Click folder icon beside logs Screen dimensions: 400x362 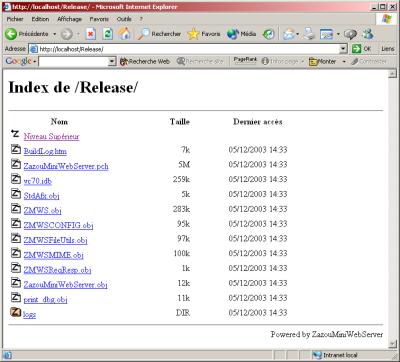(x=16, y=312)
